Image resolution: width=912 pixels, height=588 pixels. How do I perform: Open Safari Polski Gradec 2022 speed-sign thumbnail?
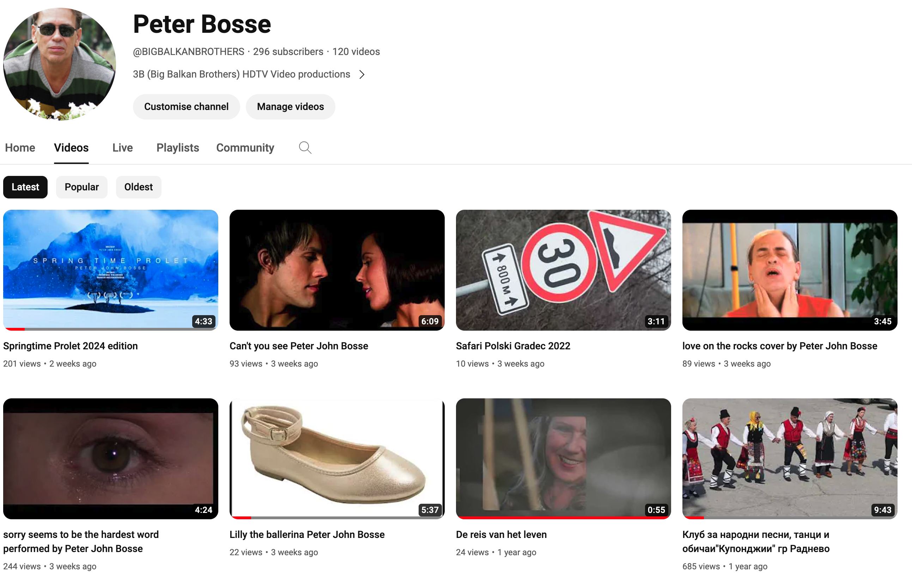pos(563,270)
